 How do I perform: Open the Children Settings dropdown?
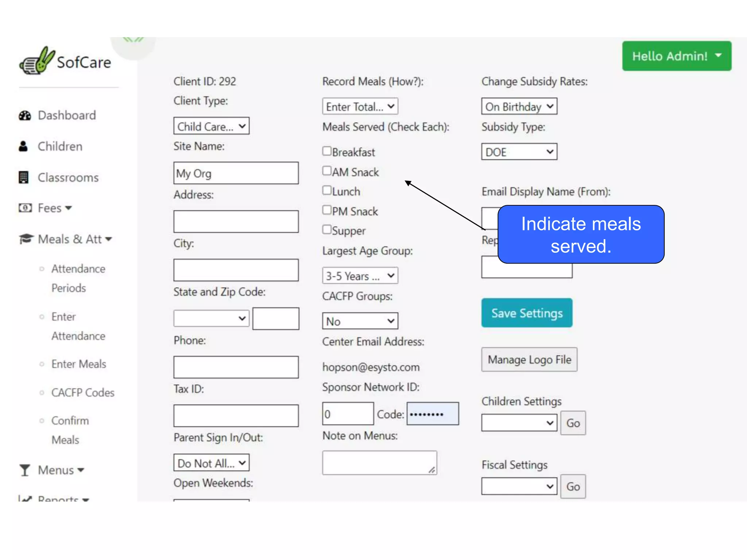519,423
